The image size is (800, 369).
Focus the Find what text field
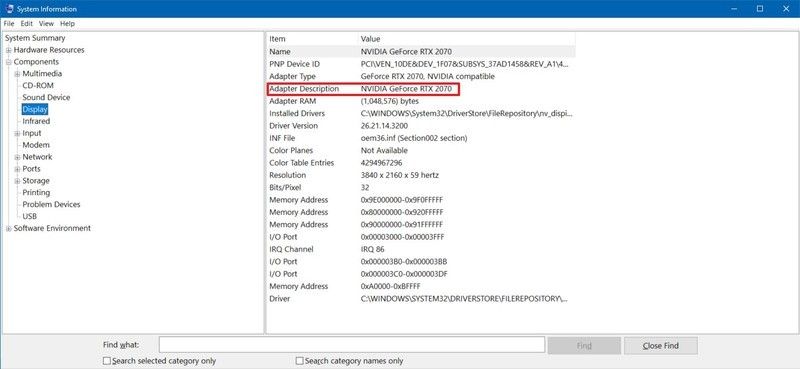[x=352, y=345]
